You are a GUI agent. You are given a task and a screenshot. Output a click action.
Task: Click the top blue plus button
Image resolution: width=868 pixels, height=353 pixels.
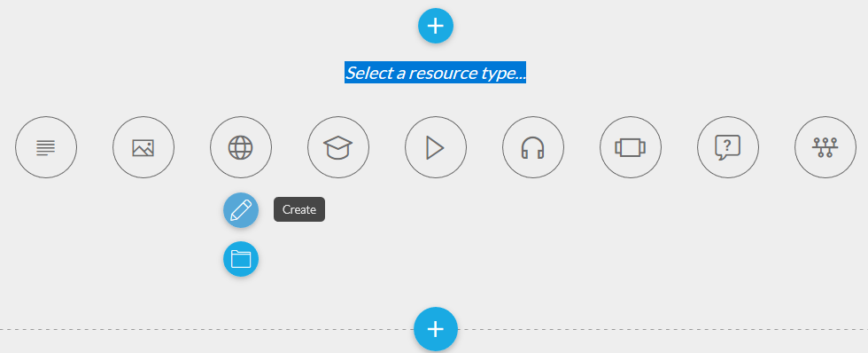pos(436,26)
